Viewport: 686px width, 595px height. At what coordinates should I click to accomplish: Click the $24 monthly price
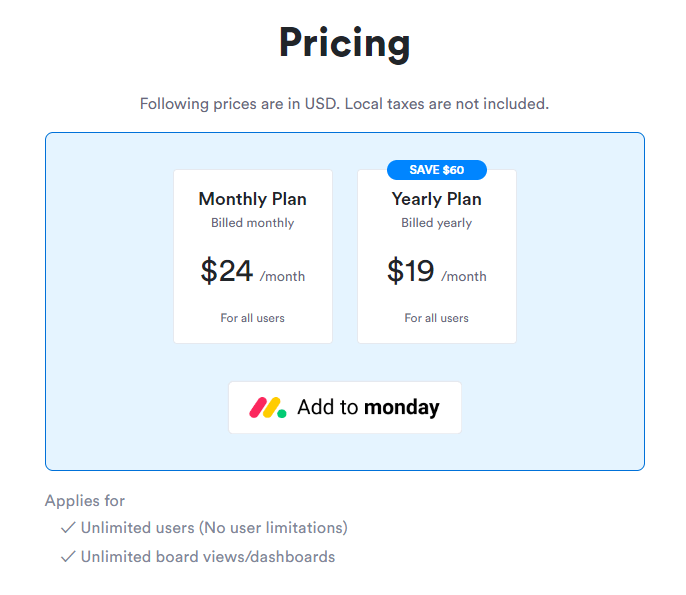[x=227, y=270]
